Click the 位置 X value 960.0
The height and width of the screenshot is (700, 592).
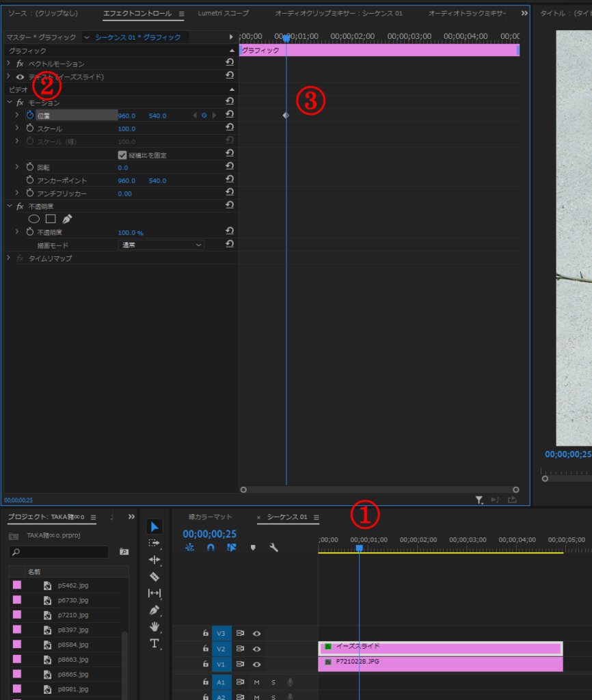(126, 116)
